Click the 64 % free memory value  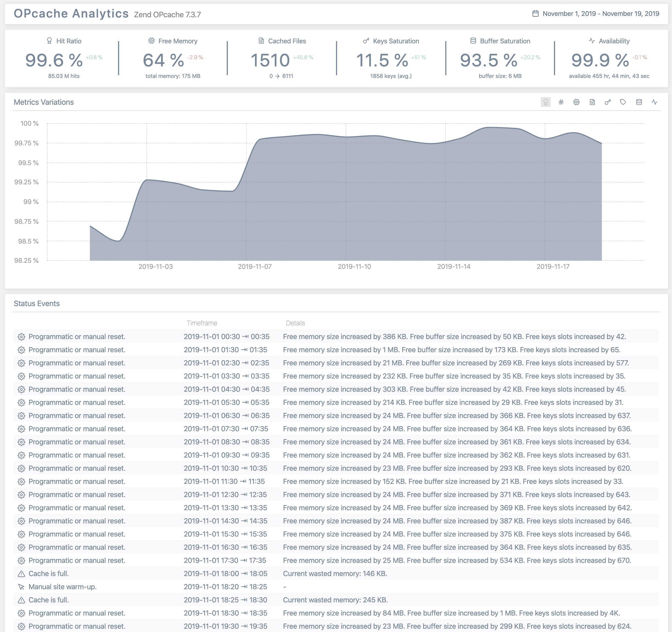click(163, 60)
